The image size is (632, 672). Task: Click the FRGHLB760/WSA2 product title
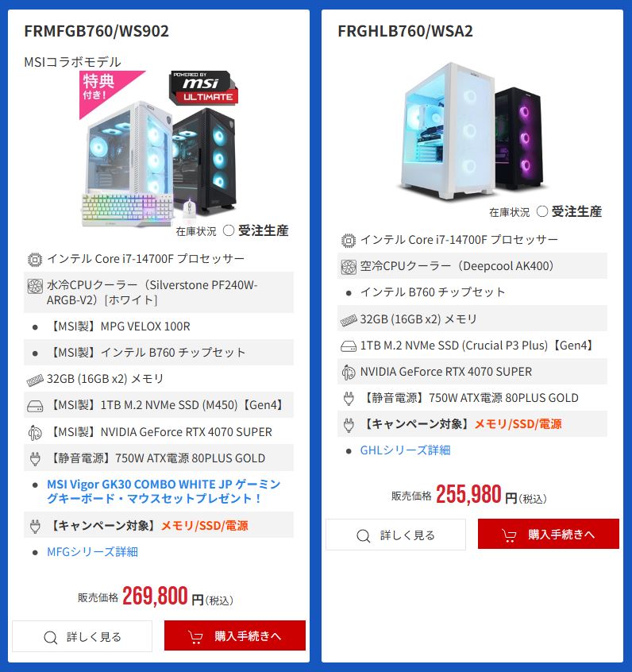(405, 31)
